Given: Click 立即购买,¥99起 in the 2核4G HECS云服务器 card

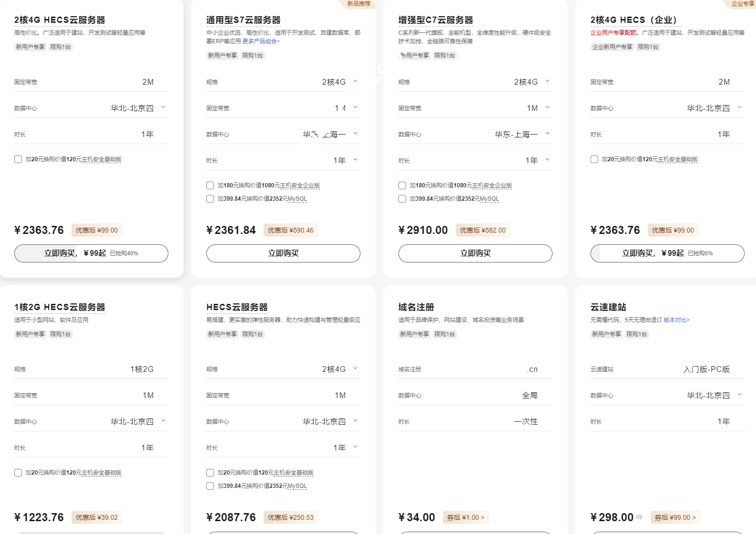Looking at the screenshot, I should tap(91, 253).
